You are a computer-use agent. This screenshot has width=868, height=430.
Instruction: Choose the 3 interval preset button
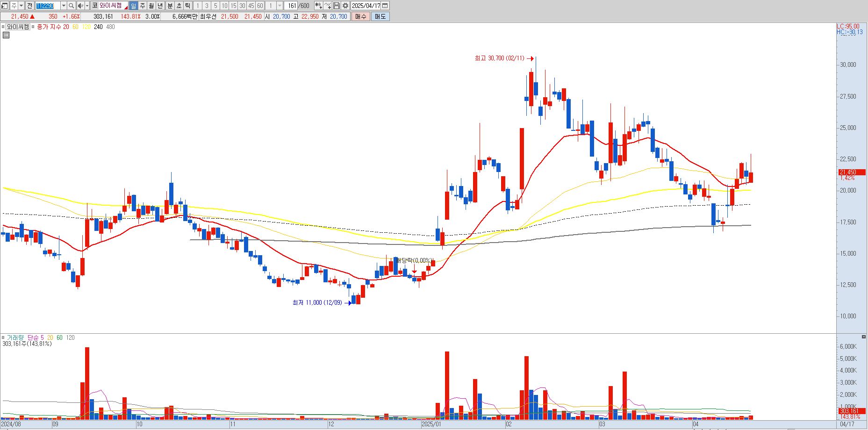pyautogui.click(x=207, y=6)
